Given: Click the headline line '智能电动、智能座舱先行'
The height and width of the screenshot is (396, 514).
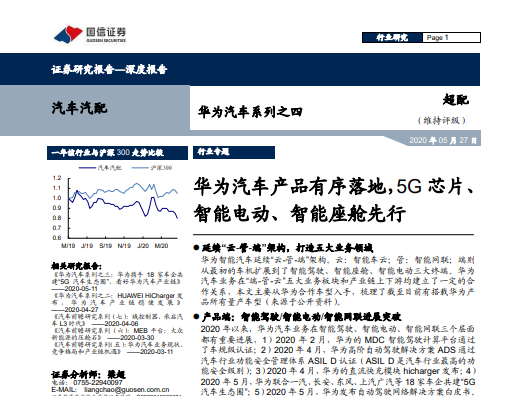Looking at the screenshot, I should (300, 213).
